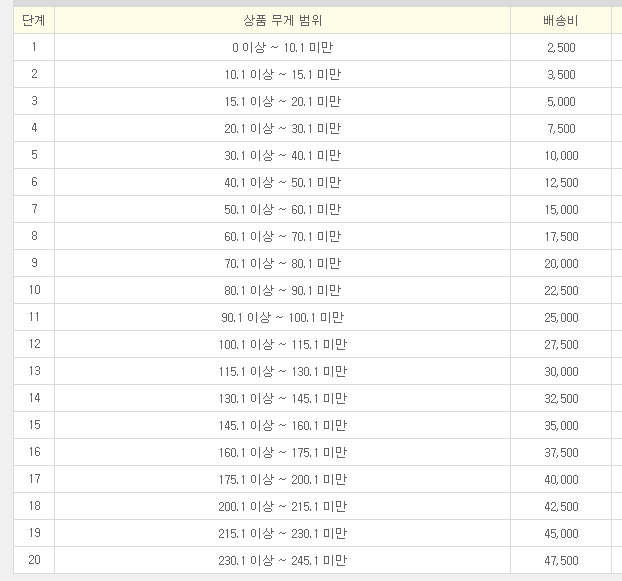Click the 상품 무게 범위 column header
The image size is (622, 581).
282,20
